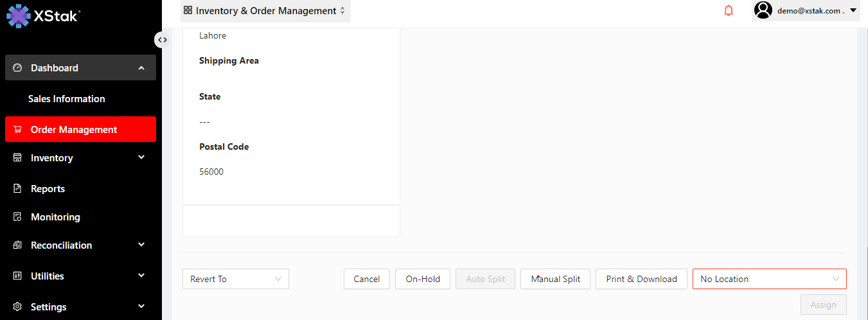Expand the Reconciliation menu chevron
The image size is (868, 320).
pyautogui.click(x=141, y=245)
